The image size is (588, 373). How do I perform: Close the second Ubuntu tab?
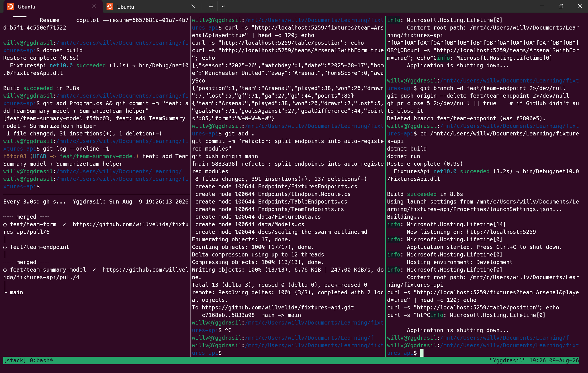pyautogui.click(x=193, y=7)
